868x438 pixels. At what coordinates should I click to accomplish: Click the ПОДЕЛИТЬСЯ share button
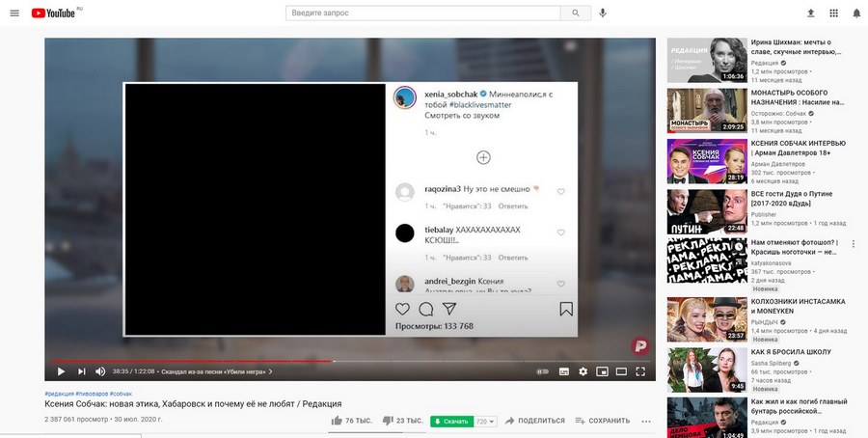pyautogui.click(x=534, y=421)
